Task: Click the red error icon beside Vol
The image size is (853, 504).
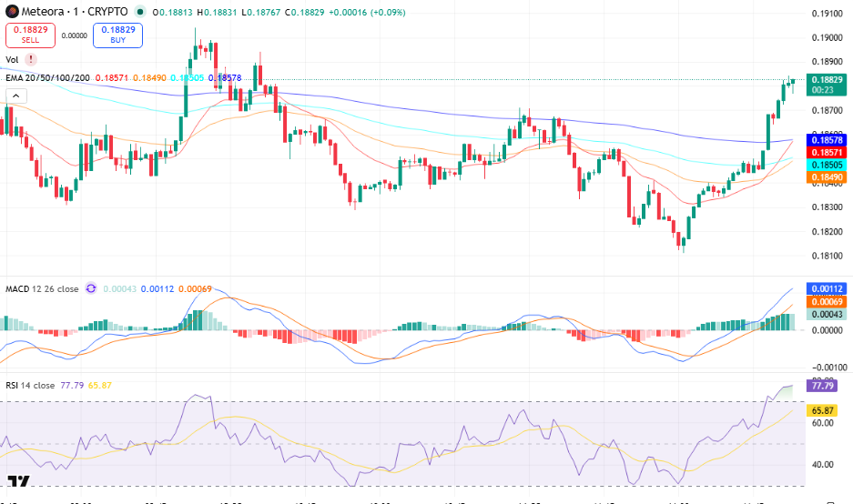Action: tap(31, 59)
